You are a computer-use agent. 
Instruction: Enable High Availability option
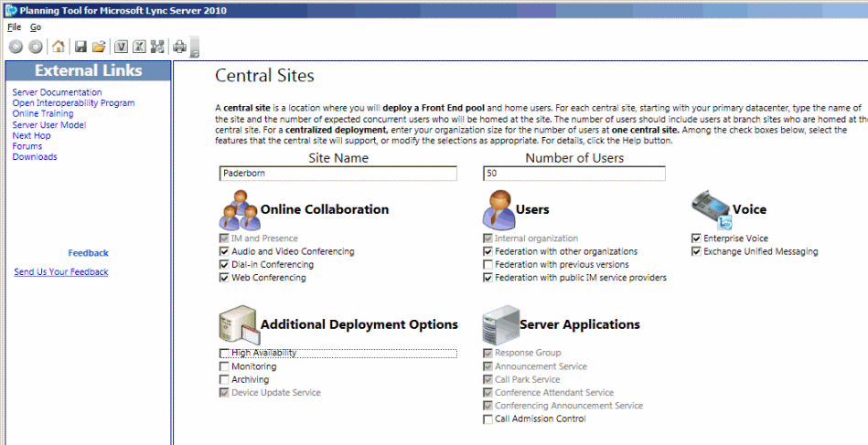coord(224,353)
